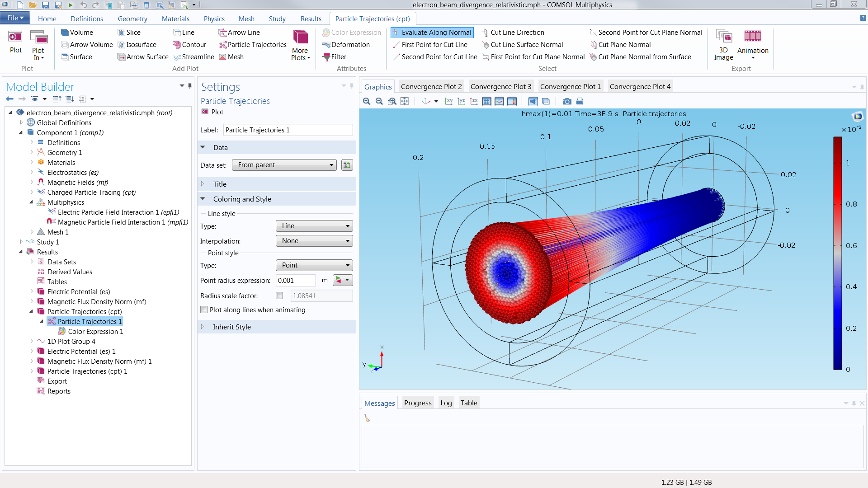Click the Point radius expression field

(x=296, y=280)
